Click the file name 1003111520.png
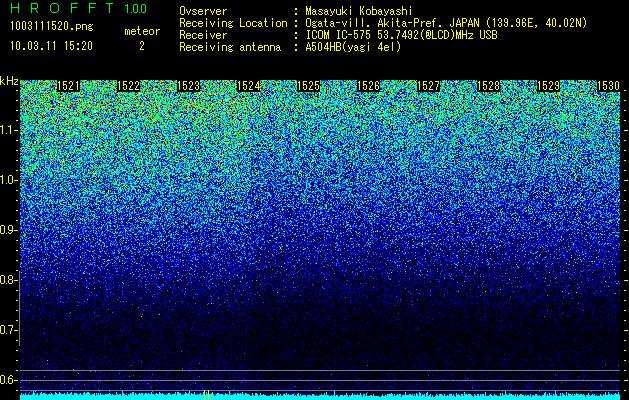The height and width of the screenshot is (400, 629). click(x=52, y=26)
